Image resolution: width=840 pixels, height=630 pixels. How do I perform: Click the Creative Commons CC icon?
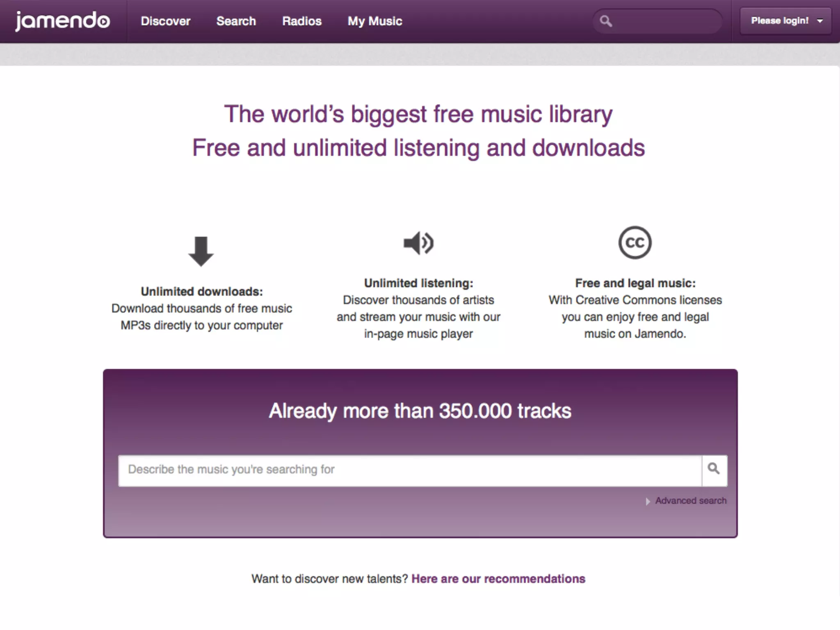[635, 242]
